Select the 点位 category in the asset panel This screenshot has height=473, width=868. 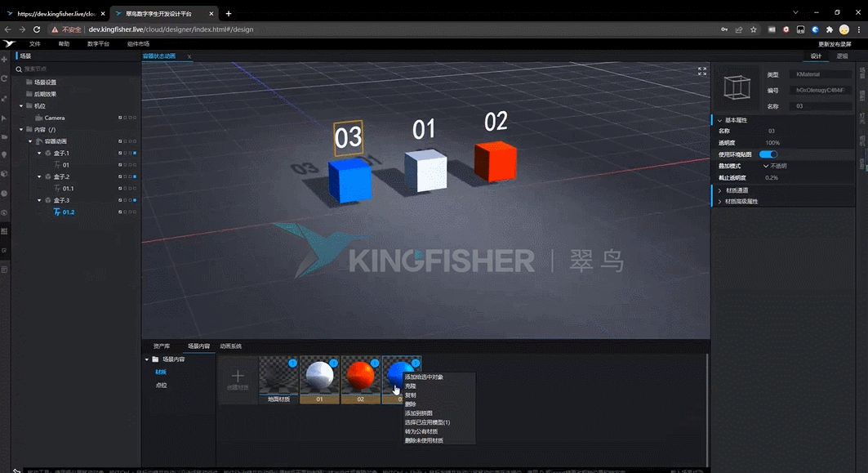pos(161,385)
